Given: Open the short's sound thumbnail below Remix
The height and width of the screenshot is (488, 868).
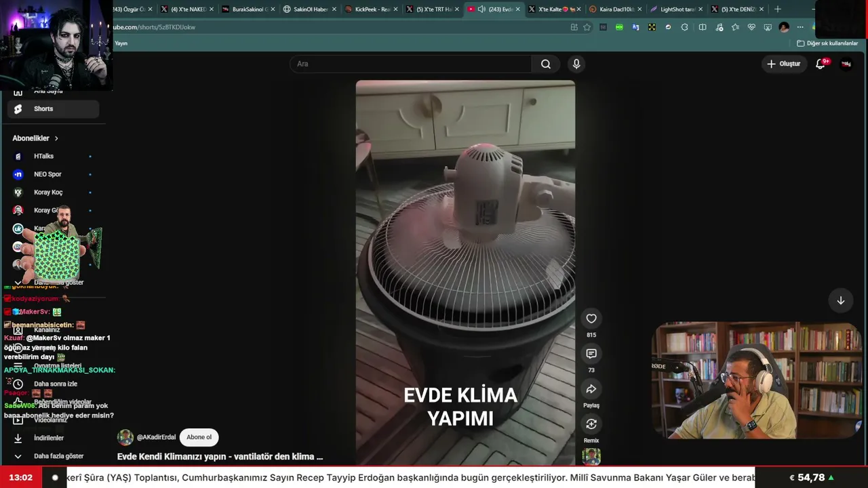Looking at the screenshot, I should tap(591, 456).
